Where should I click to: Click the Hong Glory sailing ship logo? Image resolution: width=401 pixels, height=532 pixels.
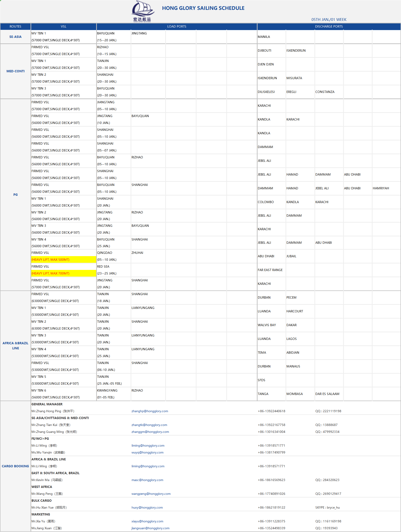tap(142, 11)
